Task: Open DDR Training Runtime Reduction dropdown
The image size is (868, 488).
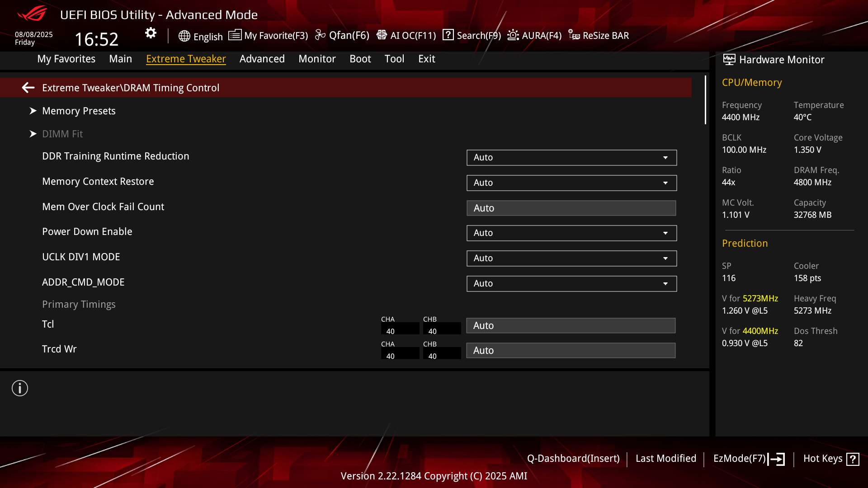Action: [x=571, y=158]
